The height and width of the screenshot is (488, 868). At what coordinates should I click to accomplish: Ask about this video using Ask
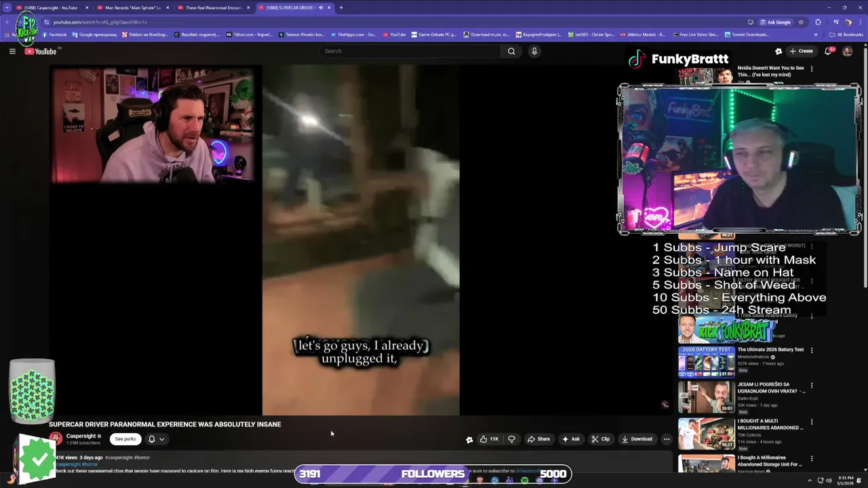click(x=571, y=439)
